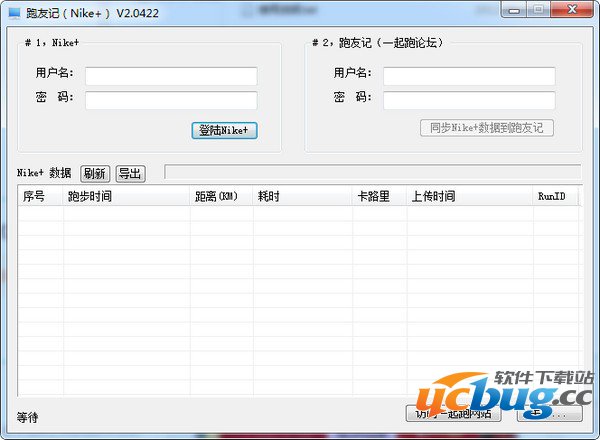The height and width of the screenshot is (440, 600).
Task: Sort by 距离(KM) column header
Action: (x=221, y=196)
